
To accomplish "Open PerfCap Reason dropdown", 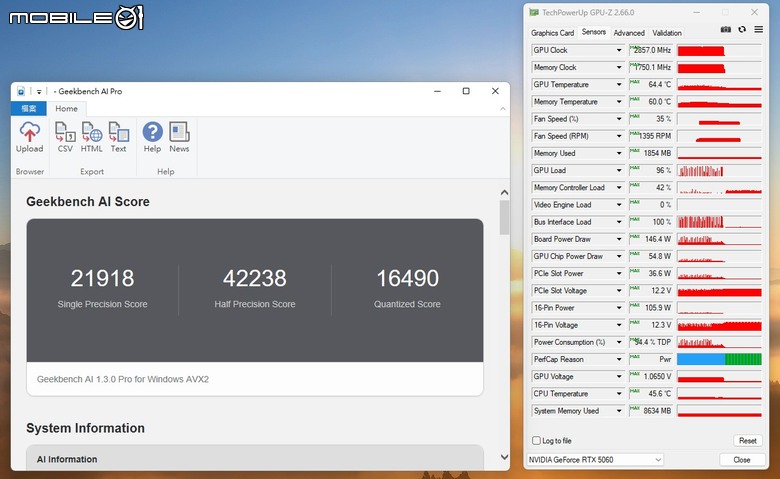I will [619, 359].
